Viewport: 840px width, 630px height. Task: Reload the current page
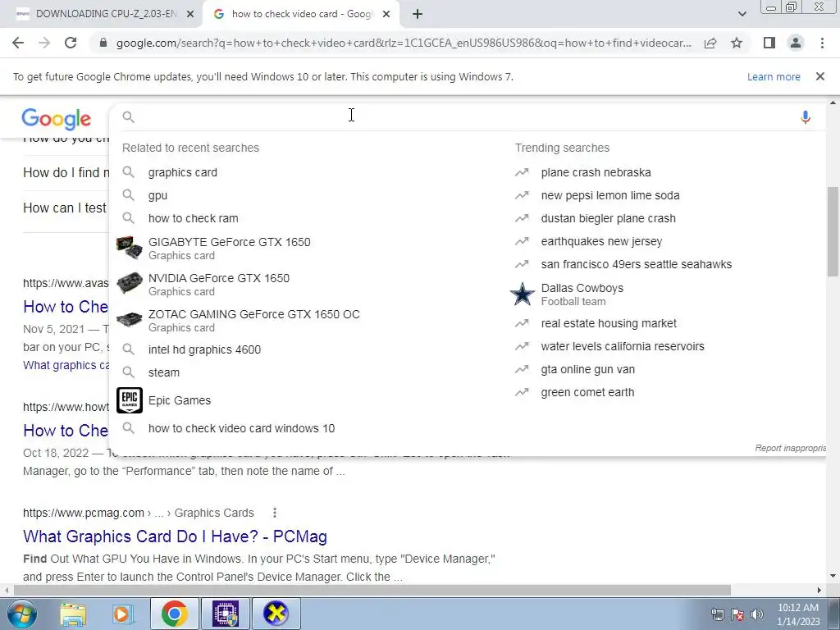point(71,43)
